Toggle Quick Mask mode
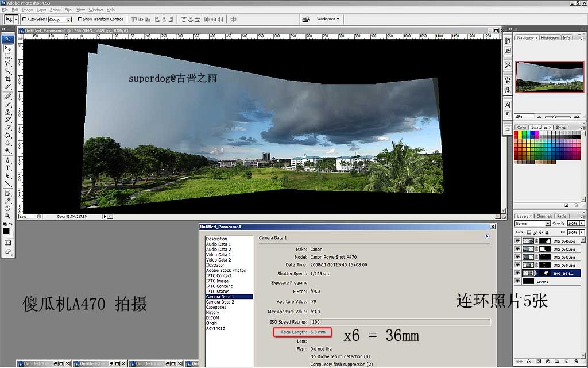588x368 pixels. 7,243
